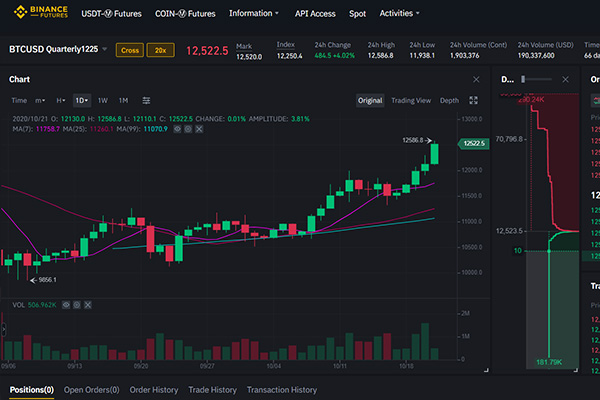
Task: Open the Open Orders(0) tab
Action: 91,390
